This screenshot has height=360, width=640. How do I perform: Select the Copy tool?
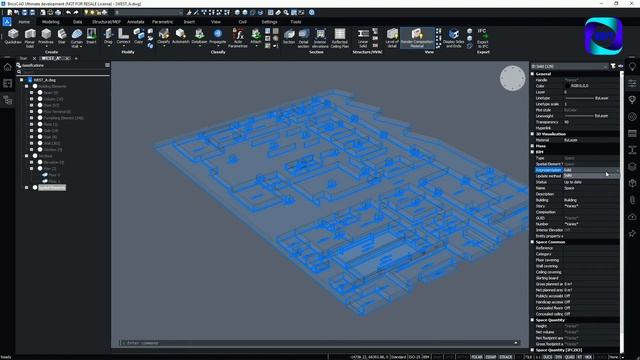pyautogui.click(x=139, y=36)
